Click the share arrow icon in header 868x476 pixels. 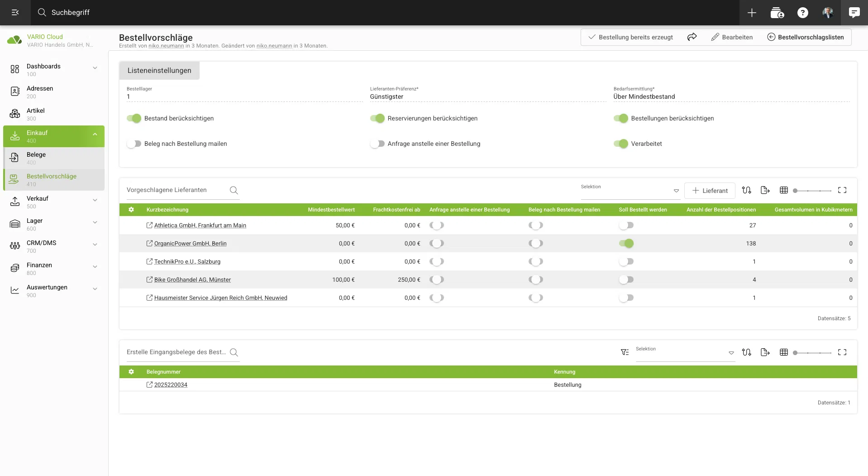pyautogui.click(x=692, y=37)
